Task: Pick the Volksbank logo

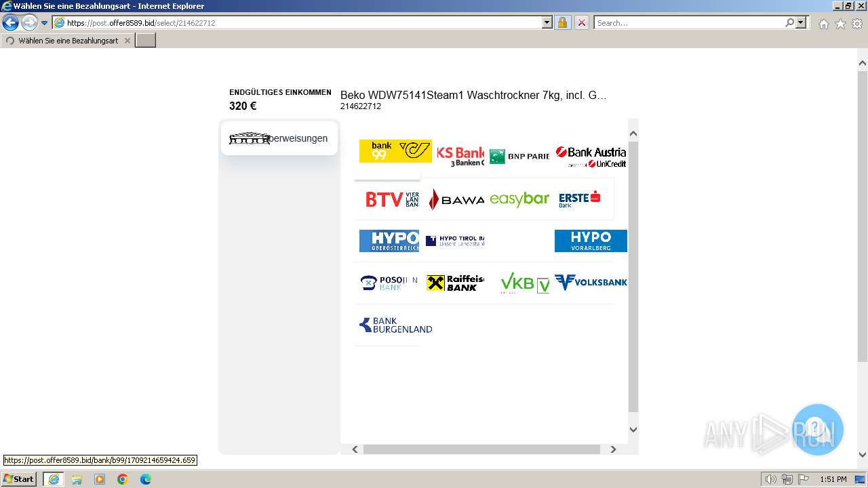Action: point(591,282)
